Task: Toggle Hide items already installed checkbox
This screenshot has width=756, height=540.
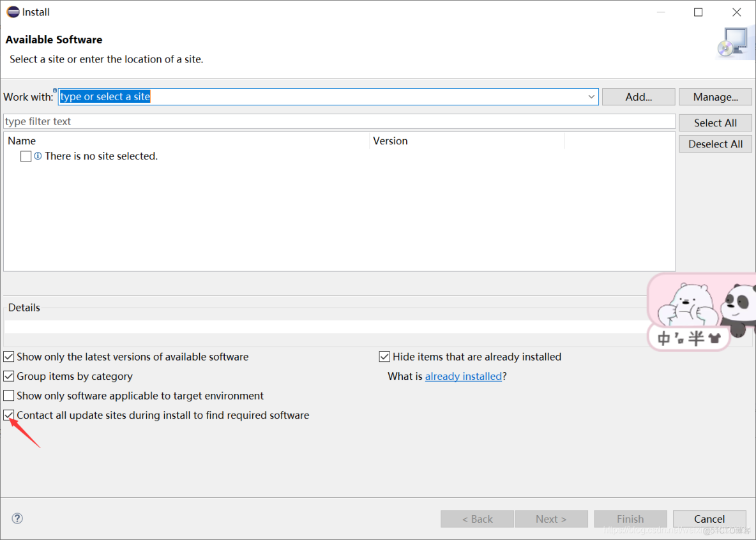Action: point(384,357)
